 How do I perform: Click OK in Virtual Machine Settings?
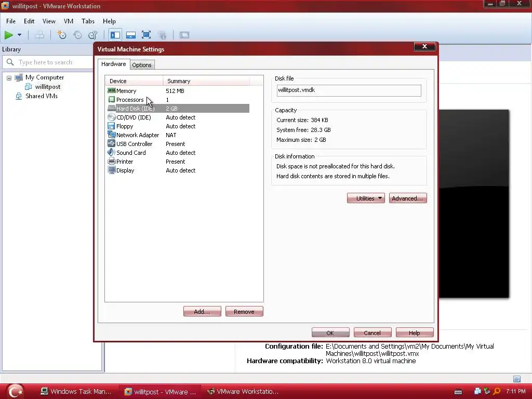[x=330, y=333]
